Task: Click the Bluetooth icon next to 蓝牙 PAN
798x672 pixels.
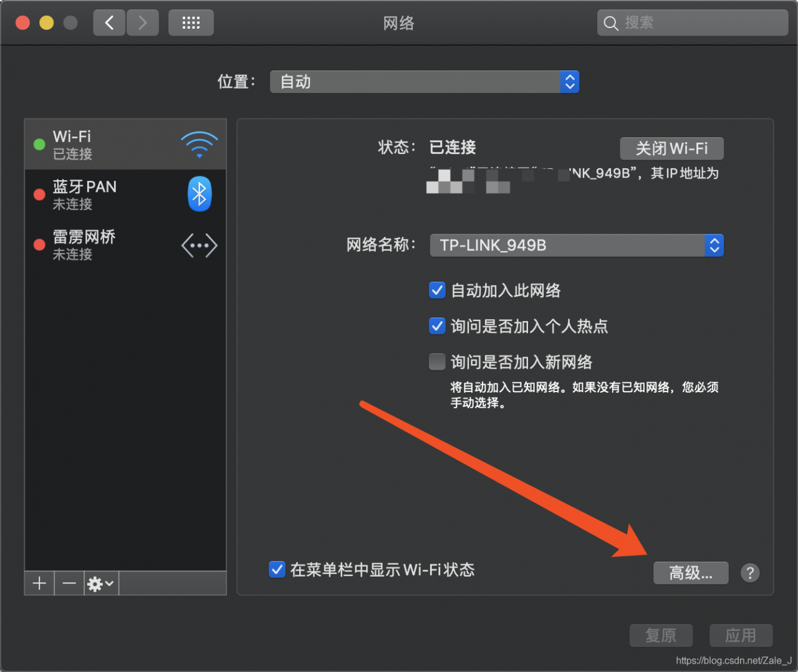Action: (199, 194)
